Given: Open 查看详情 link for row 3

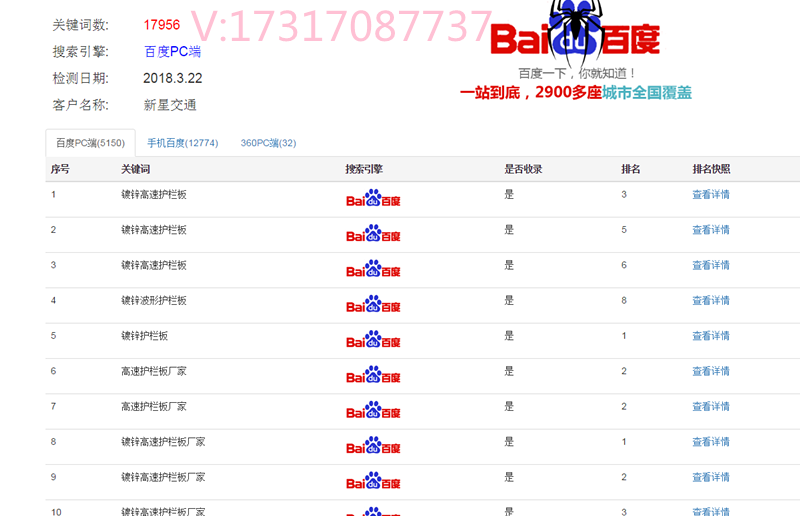Looking at the screenshot, I should (x=711, y=265).
